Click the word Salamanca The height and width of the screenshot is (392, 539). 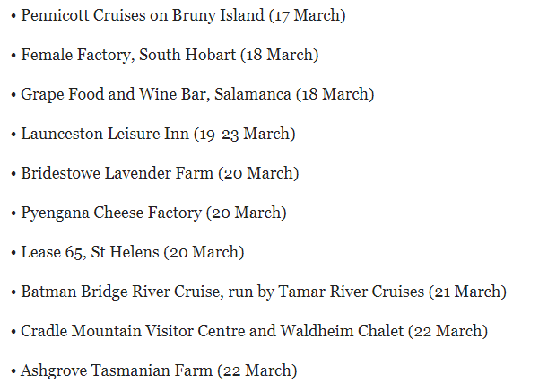pos(253,94)
